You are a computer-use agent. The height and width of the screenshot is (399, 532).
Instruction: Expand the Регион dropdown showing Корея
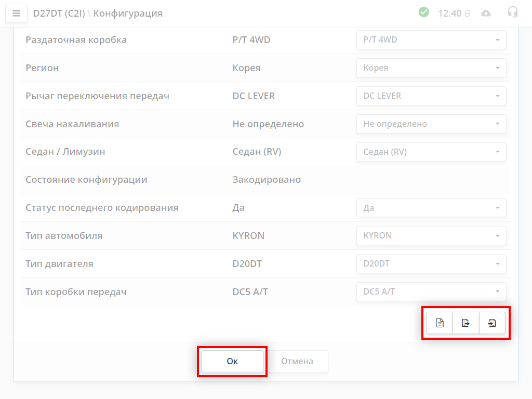[431, 68]
